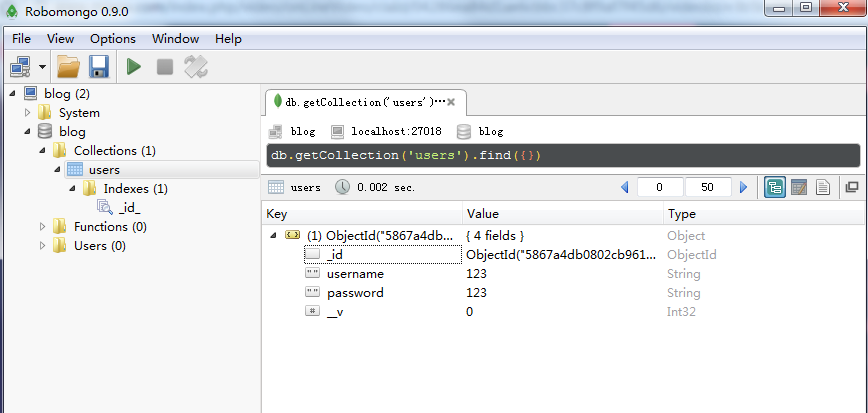Click the Connect to server toolbar icon
The height and width of the screenshot is (413, 868).
click(x=21, y=67)
